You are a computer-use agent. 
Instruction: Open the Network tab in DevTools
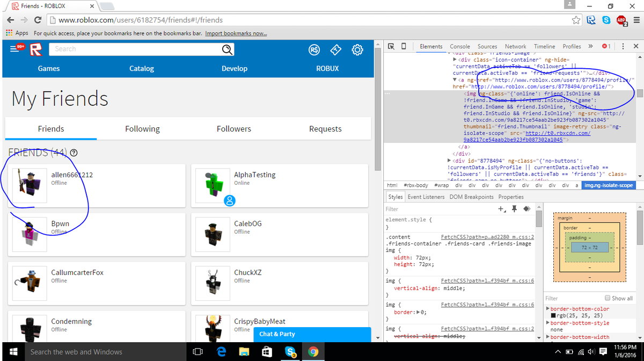516,46
